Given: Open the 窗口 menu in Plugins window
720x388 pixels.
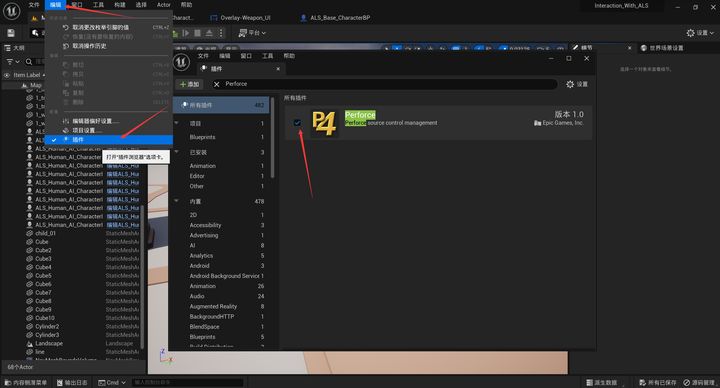Looking at the screenshot, I should (246, 56).
